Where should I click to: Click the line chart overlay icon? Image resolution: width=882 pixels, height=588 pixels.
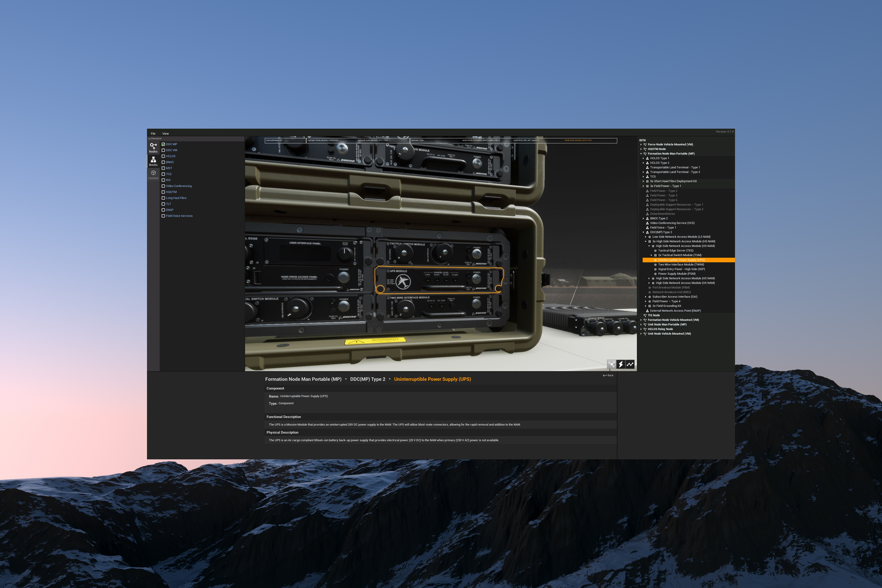(x=630, y=364)
